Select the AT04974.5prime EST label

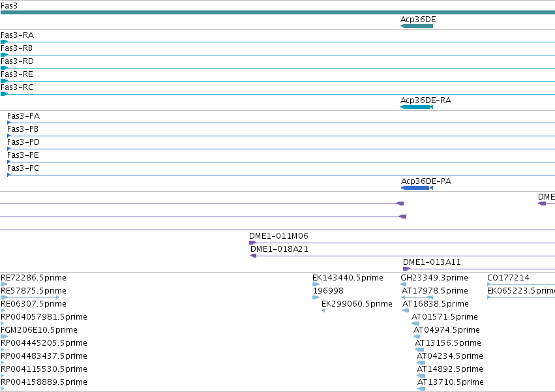[x=447, y=330]
